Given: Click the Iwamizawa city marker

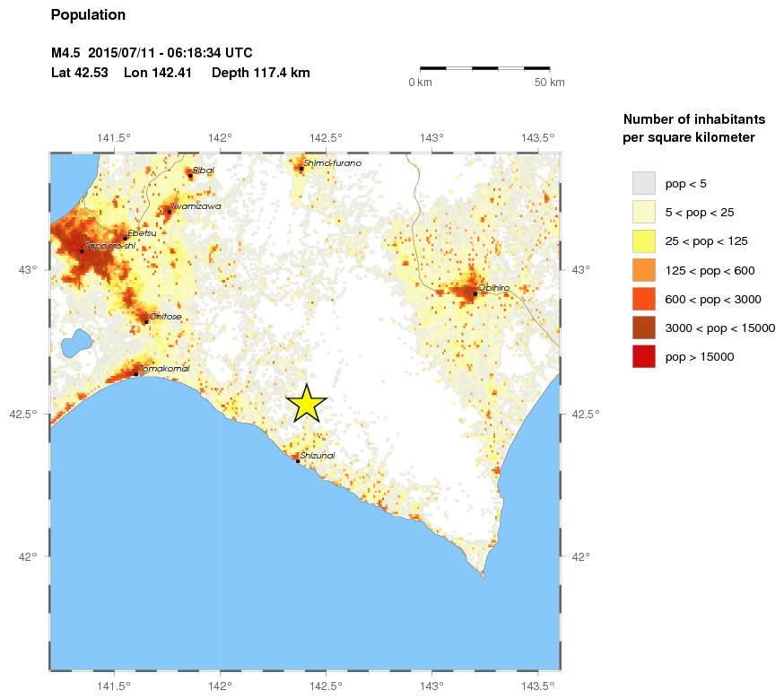Looking at the screenshot, I should click(x=170, y=212).
